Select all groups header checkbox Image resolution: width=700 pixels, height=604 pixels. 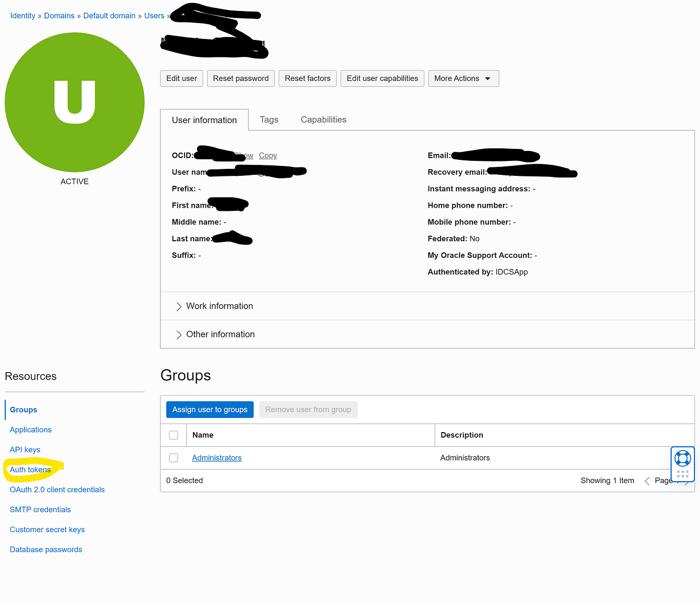(x=173, y=435)
